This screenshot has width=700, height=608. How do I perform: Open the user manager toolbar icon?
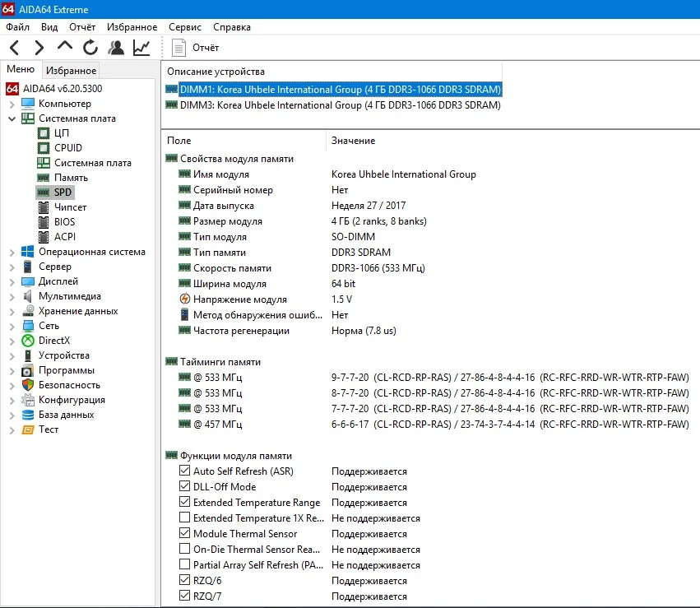pos(116,48)
